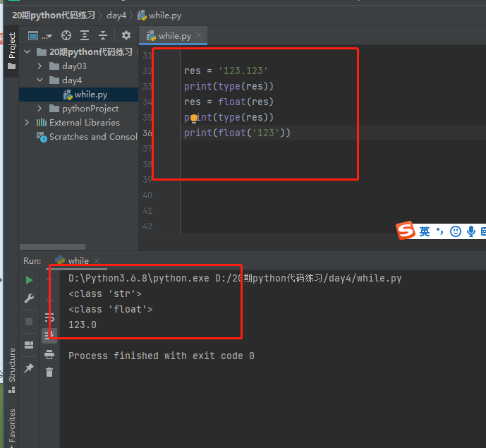Open Project panel settings gear
This screenshot has width=486, height=448.
tap(126, 35)
